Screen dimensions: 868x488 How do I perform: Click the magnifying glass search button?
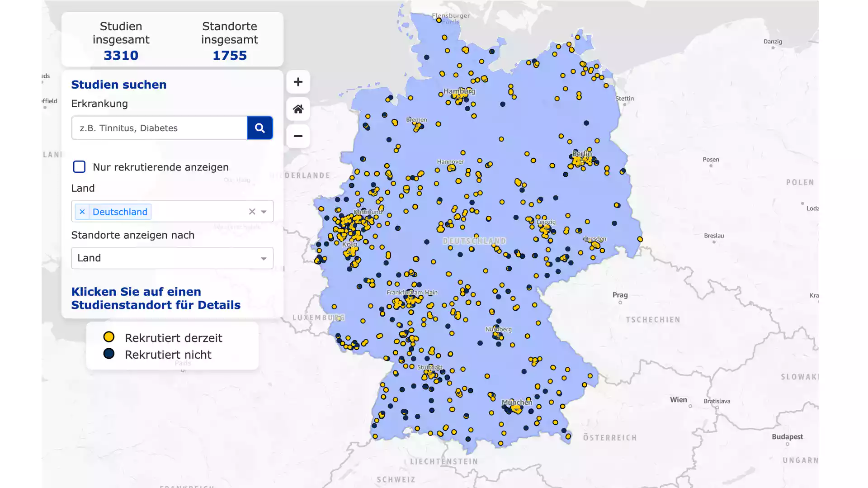[259, 128]
